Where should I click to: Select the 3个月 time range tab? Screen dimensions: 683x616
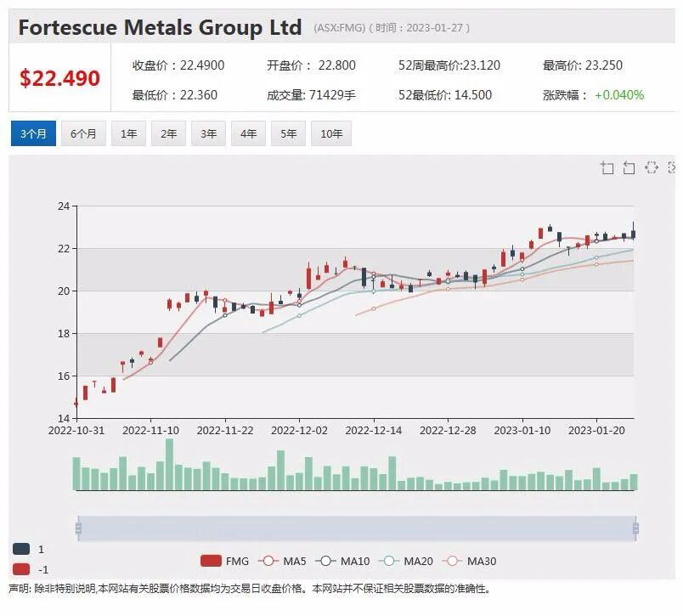coord(33,133)
